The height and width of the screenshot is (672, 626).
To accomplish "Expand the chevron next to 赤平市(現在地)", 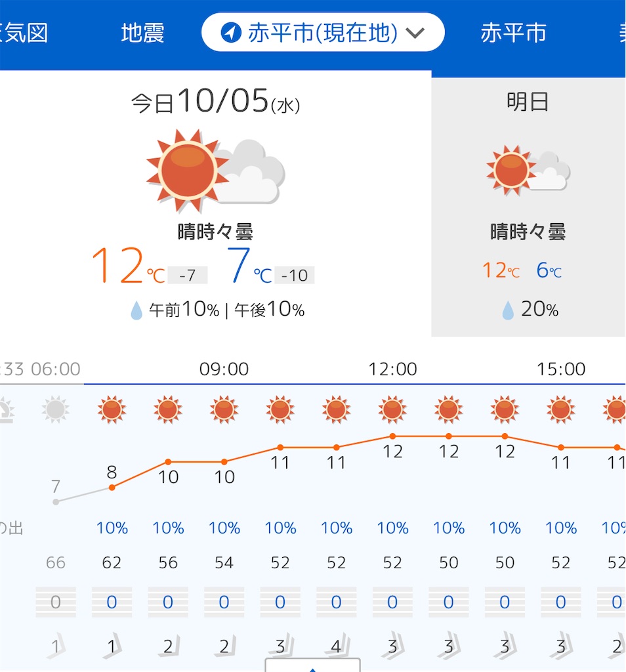I will (x=415, y=33).
